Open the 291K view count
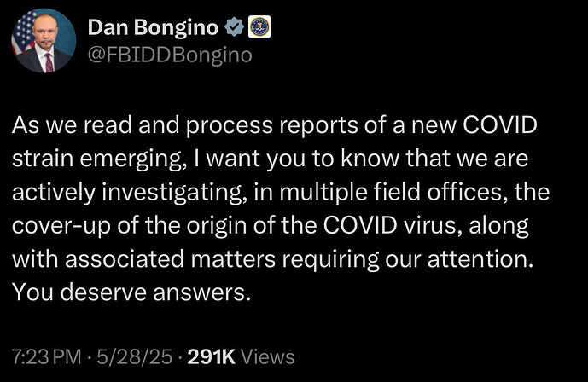This screenshot has height=382, width=588. coord(211,356)
